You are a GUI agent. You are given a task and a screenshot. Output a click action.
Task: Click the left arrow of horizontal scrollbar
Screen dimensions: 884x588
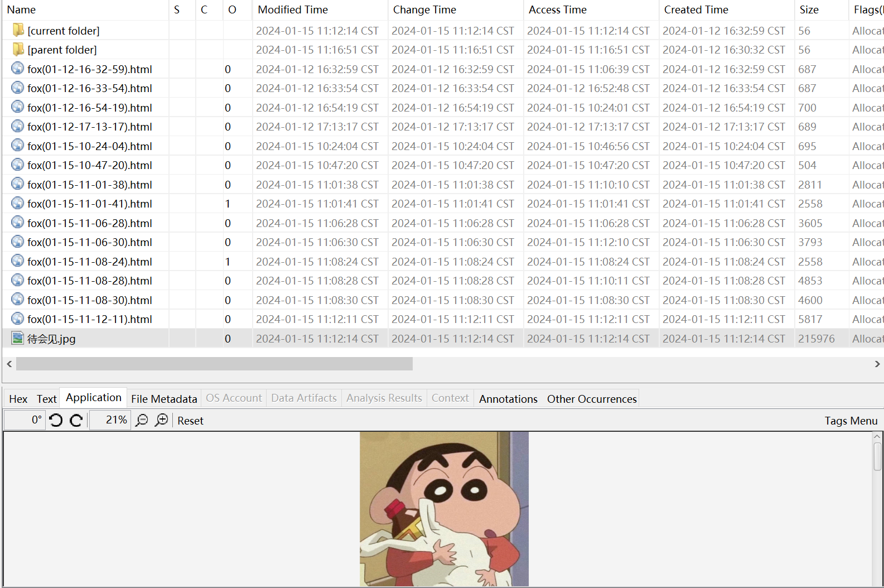click(9, 364)
